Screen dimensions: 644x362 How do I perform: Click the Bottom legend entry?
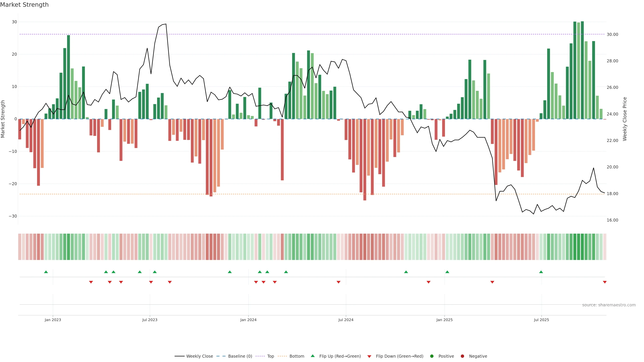coord(297,356)
